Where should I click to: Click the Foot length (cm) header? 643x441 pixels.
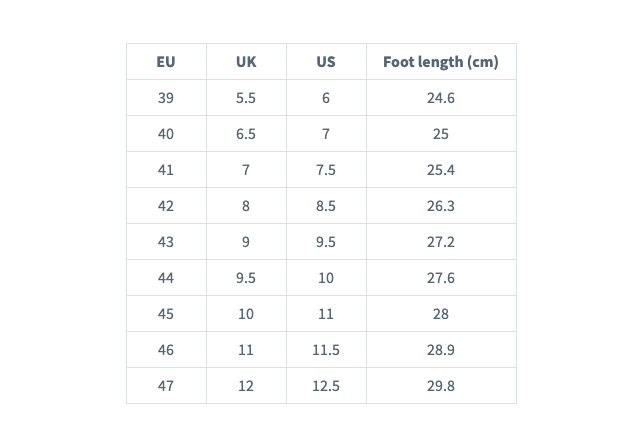(x=441, y=62)
